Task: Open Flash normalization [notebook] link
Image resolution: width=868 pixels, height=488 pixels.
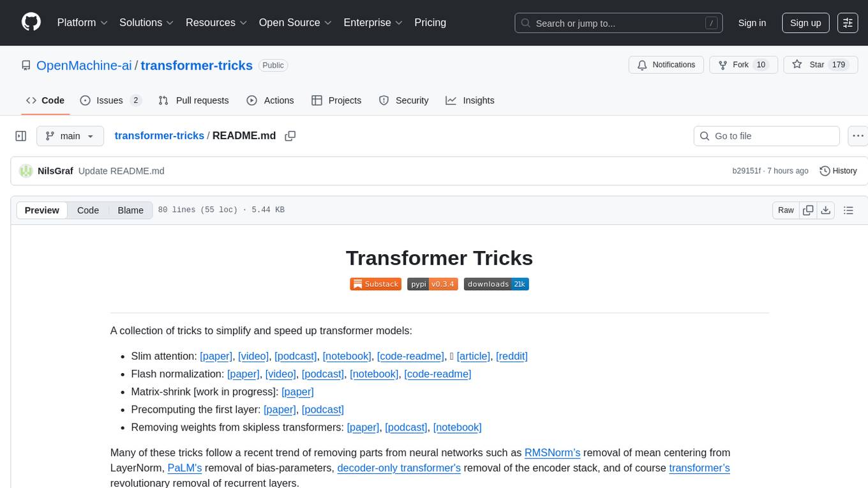Action: pyautogui.click(x=374, y=374)
